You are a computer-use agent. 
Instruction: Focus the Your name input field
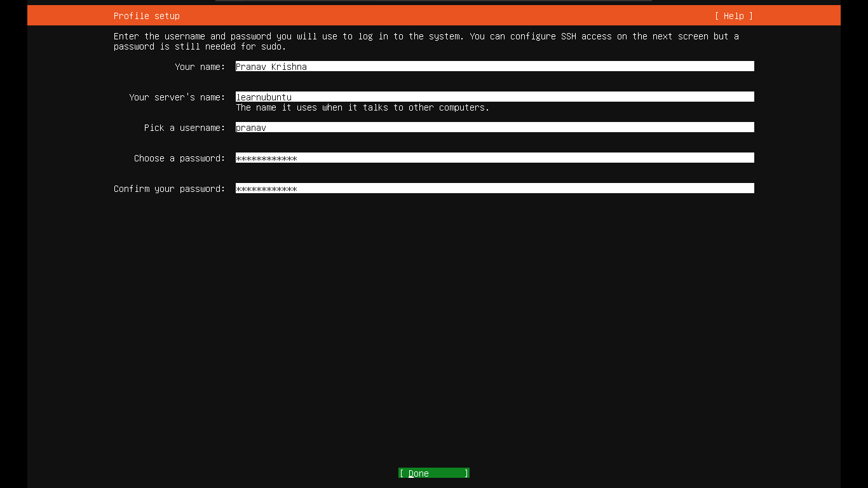coord(494,66)
